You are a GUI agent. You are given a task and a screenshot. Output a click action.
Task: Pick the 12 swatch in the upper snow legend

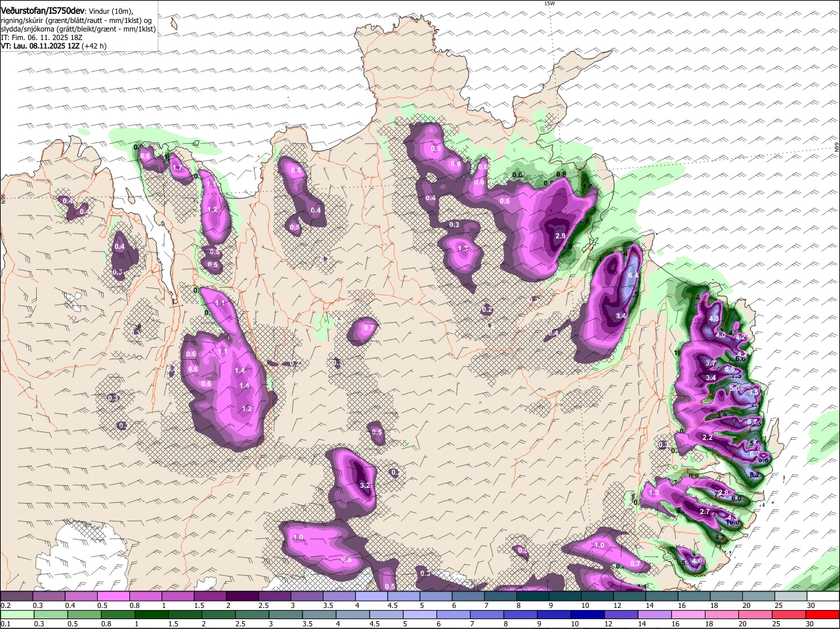[630, 596]
